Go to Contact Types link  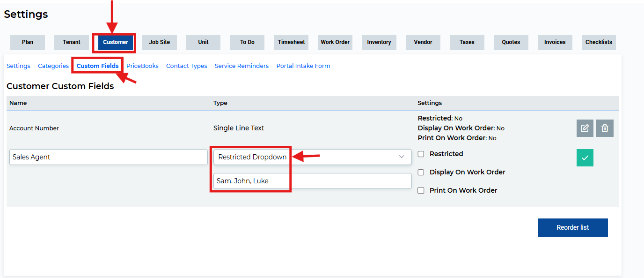[187, 66]
